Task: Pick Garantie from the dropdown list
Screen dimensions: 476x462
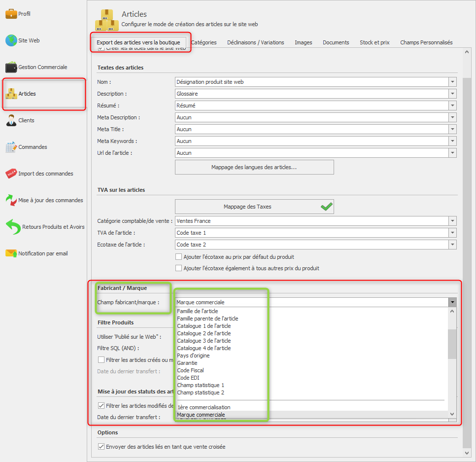Action: [x=312, y=363]
